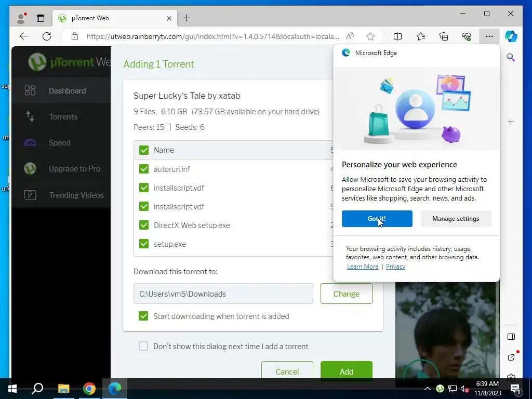Open Torrents in µTorrent sidebar
Image resolution: width=532 pixels, height=399 pixels.
[x=61, y=117]
